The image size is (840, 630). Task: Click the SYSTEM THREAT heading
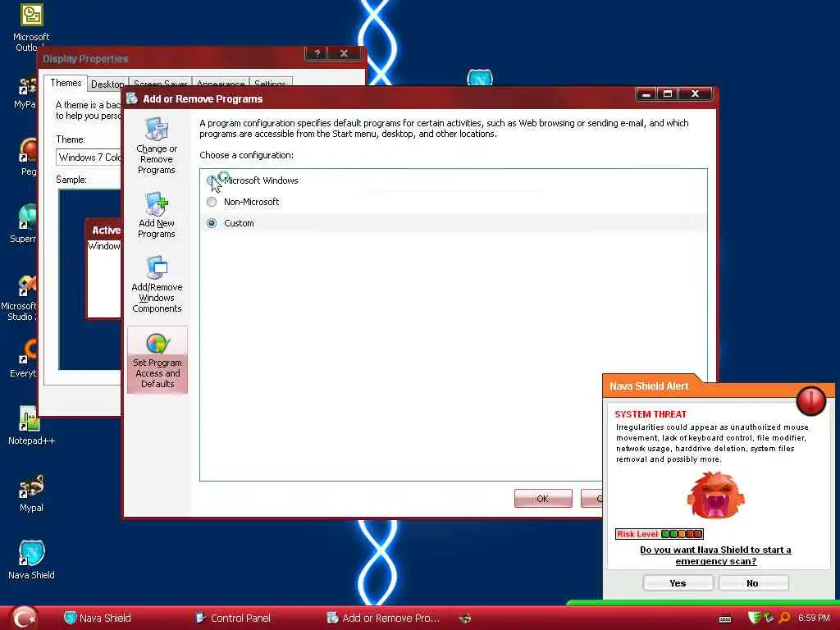(x=651, y=414)
